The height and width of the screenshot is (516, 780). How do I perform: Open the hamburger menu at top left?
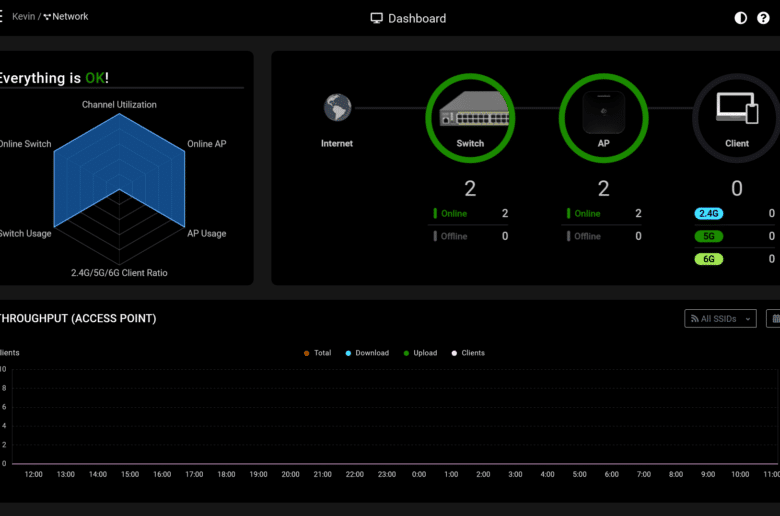pyautogui.click(x=1, y=16)
